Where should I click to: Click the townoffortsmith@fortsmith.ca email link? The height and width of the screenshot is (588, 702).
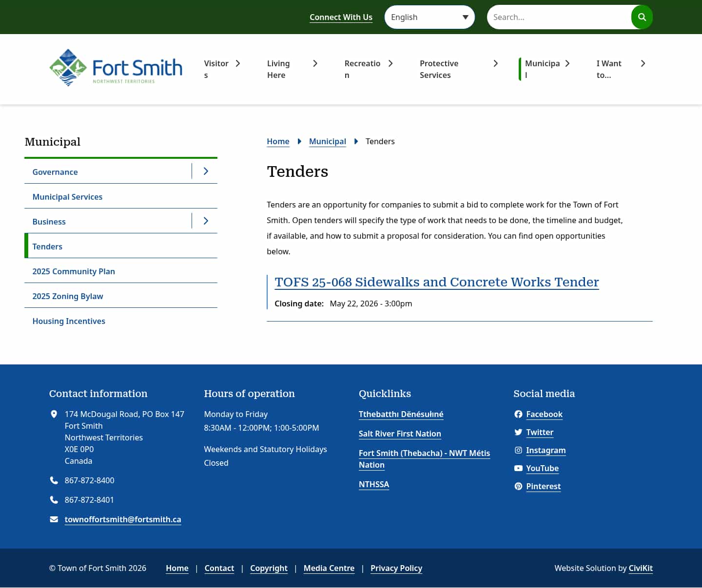tap(123, 519)
